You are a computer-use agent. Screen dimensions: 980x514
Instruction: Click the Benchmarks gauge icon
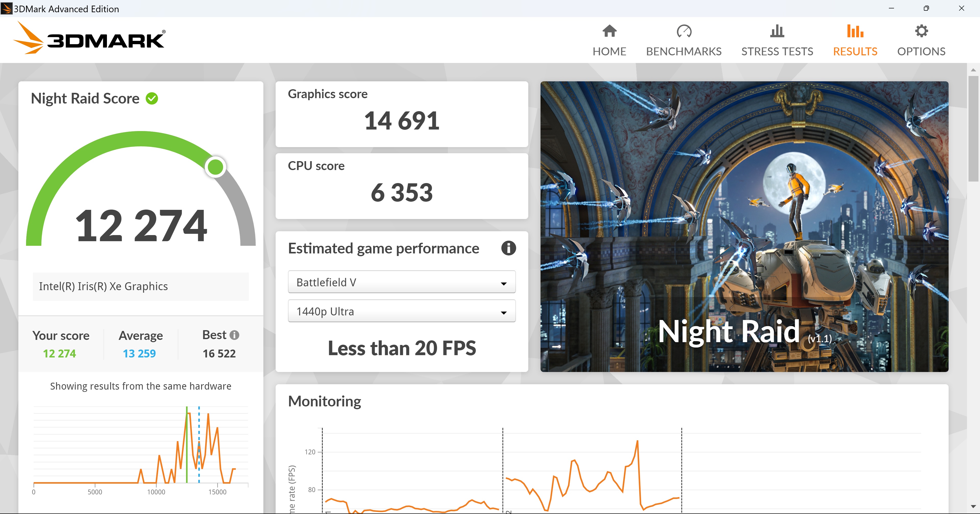684,31
